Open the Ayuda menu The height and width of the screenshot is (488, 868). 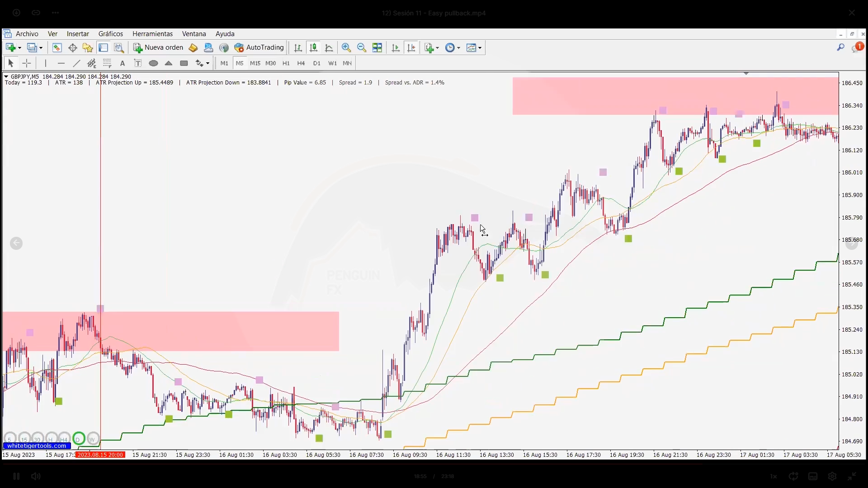(225, 34)
